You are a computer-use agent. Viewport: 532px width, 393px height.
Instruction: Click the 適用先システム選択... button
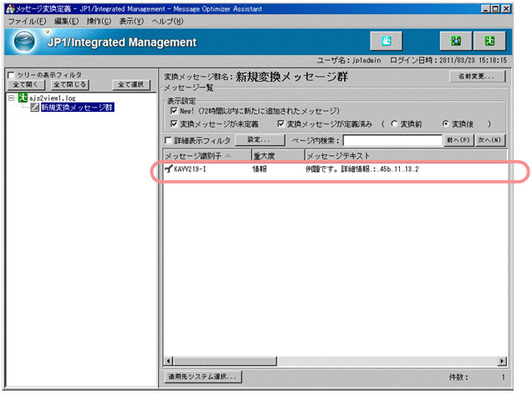tap(203, 376)
